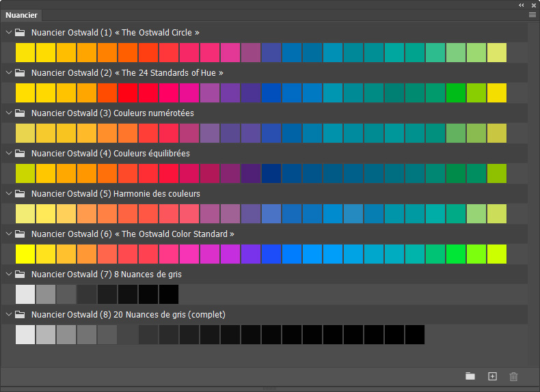540x392 pixels.
Task: Pick the purple-blue swatch in Ostwald Circle row
Action: 271,53
